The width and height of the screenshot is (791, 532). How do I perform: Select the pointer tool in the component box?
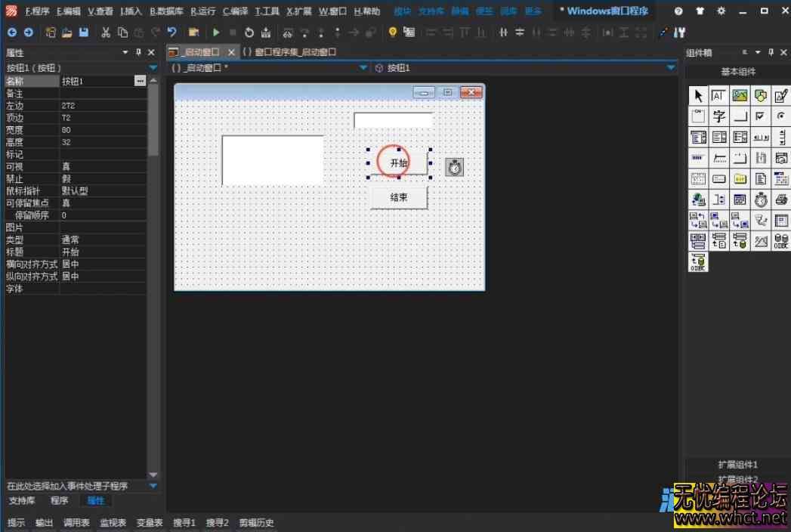click(x=697, y=95)
